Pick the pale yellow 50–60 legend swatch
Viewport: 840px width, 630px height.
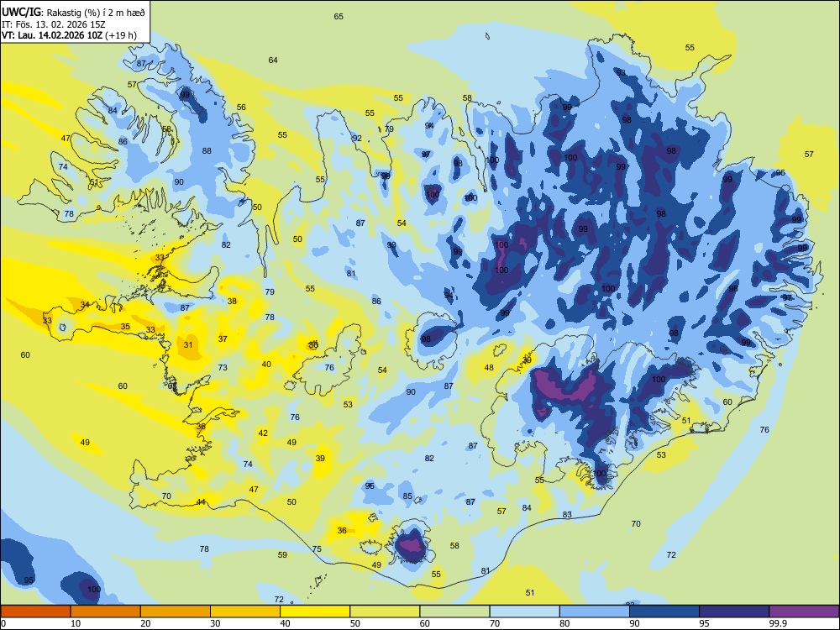(x=385, y=612)
